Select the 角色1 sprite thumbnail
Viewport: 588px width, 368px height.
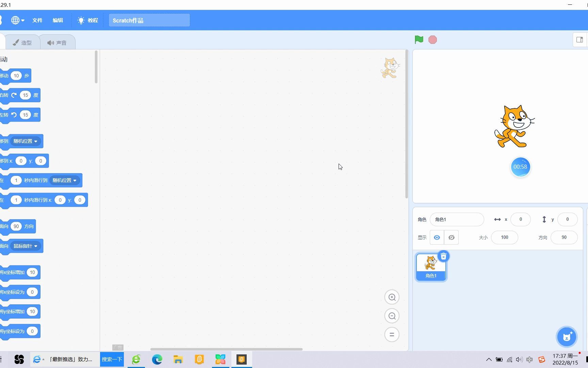(x=431, y=267)
